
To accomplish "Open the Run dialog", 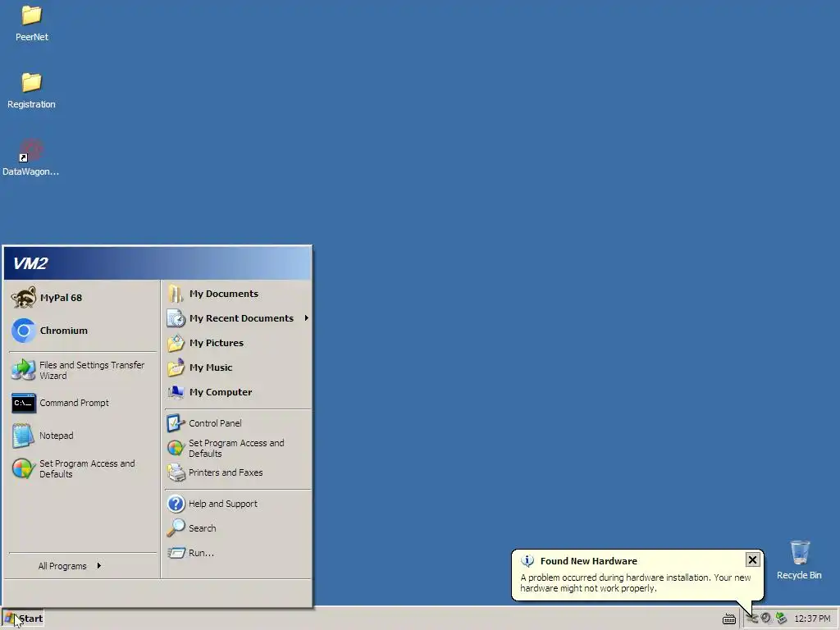I will tap(238, 553).
